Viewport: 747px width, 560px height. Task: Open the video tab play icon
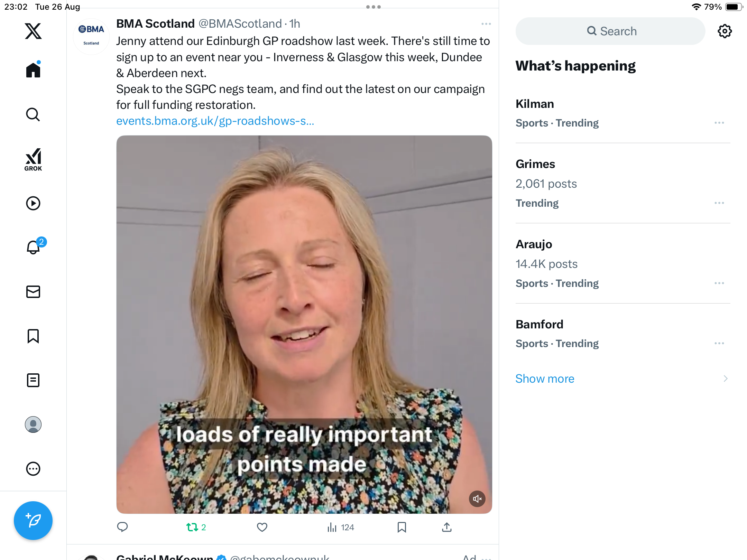[33, 203]
